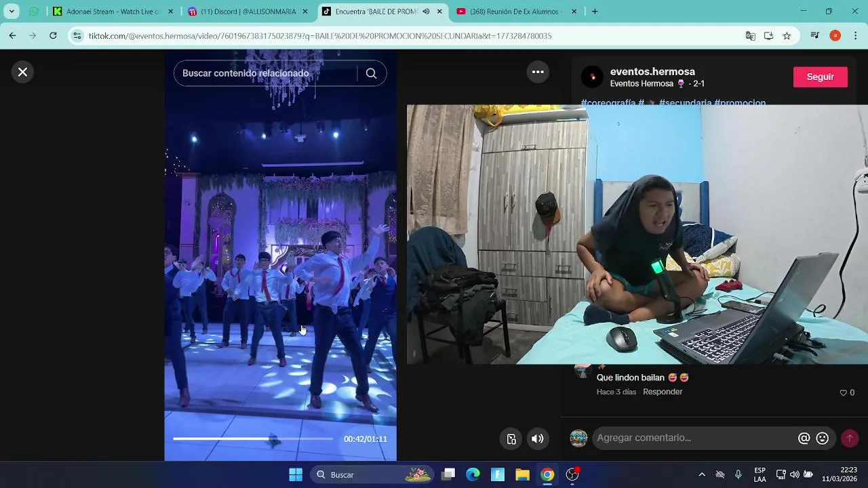
Task: Open the ESP LAA language switcher
Action: click(x=760, y=474)
